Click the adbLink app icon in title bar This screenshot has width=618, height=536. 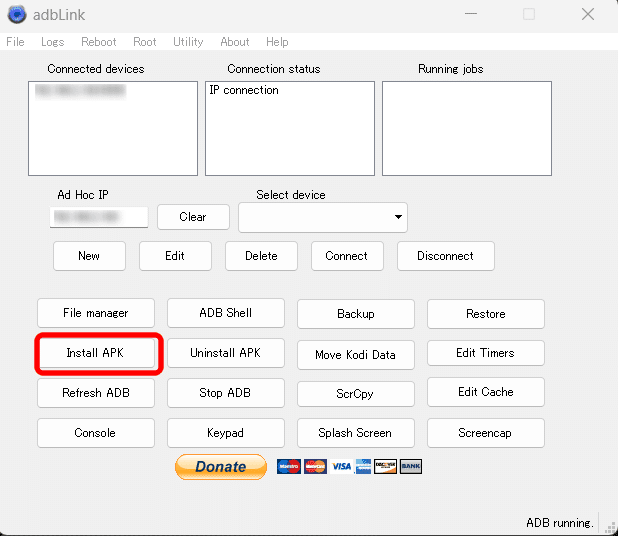pyautogui.click(x=17, y=14)
